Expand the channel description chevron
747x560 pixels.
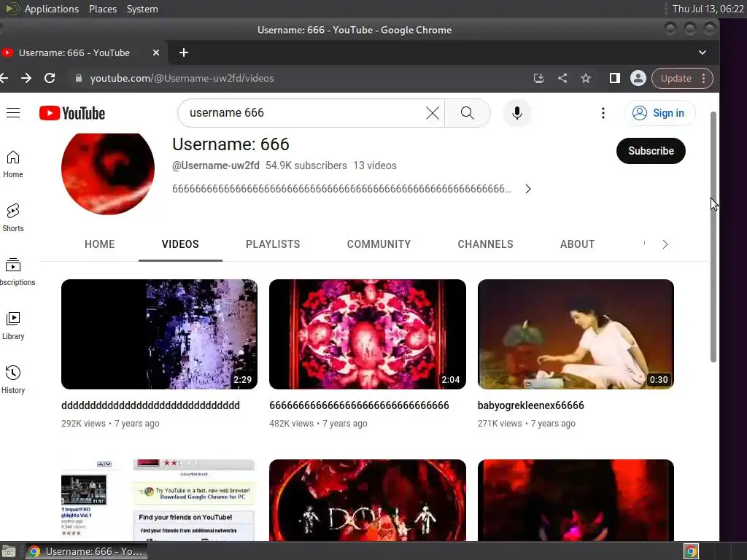(528, 189)
